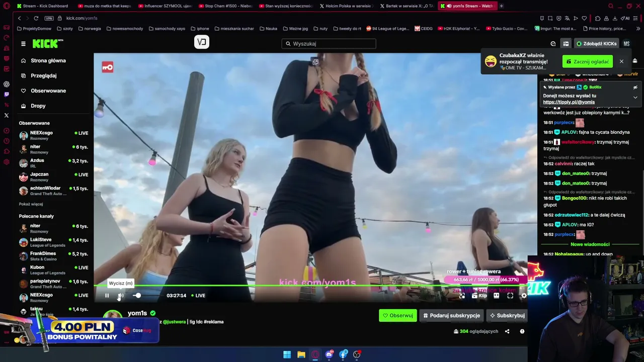
Task: Open Kubon League of Legends channel
Action: tap(53, 269)
